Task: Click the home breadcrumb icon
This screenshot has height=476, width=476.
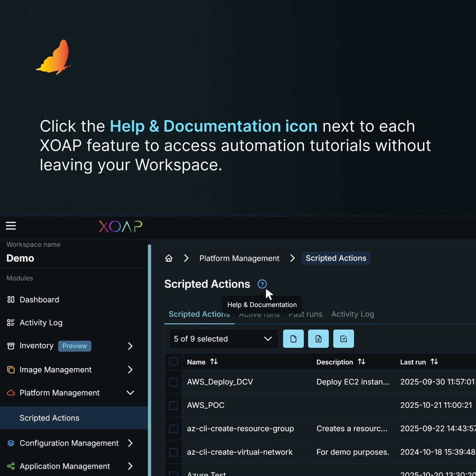Action: click(x=169, y=258)
